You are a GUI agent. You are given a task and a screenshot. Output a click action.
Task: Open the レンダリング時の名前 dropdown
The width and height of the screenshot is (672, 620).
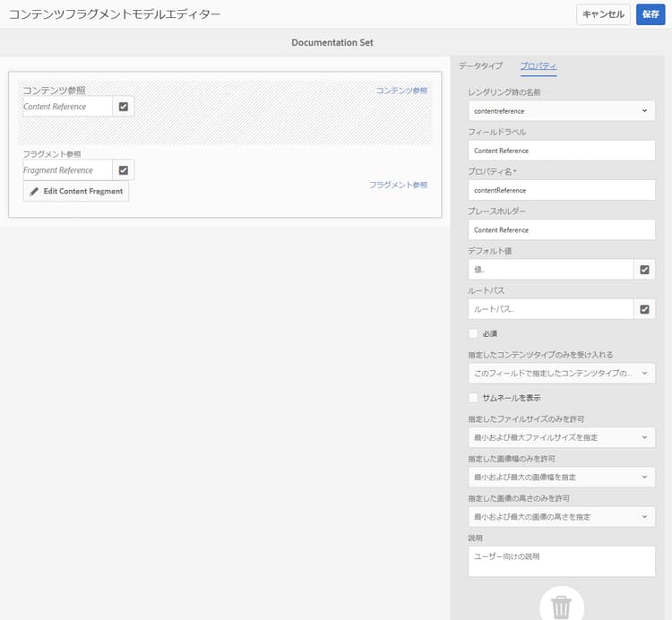tap(562, 111)
